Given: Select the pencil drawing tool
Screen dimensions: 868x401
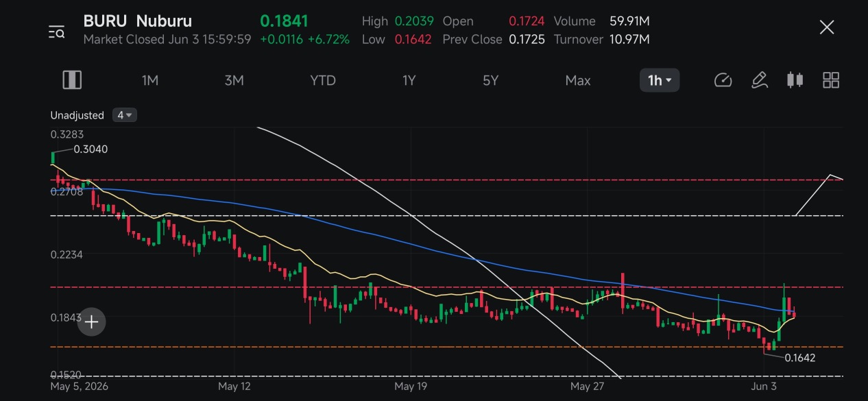Looking at the screenshot, I should click(759, 80).
